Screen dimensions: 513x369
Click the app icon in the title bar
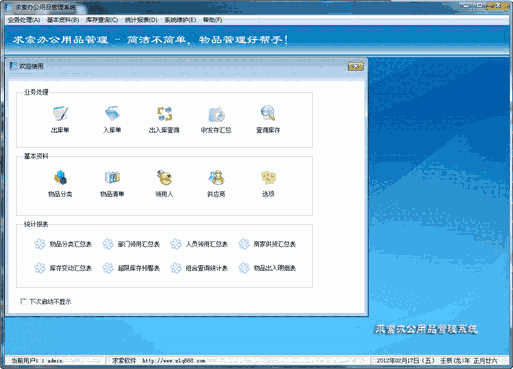(x=9, y=7)
